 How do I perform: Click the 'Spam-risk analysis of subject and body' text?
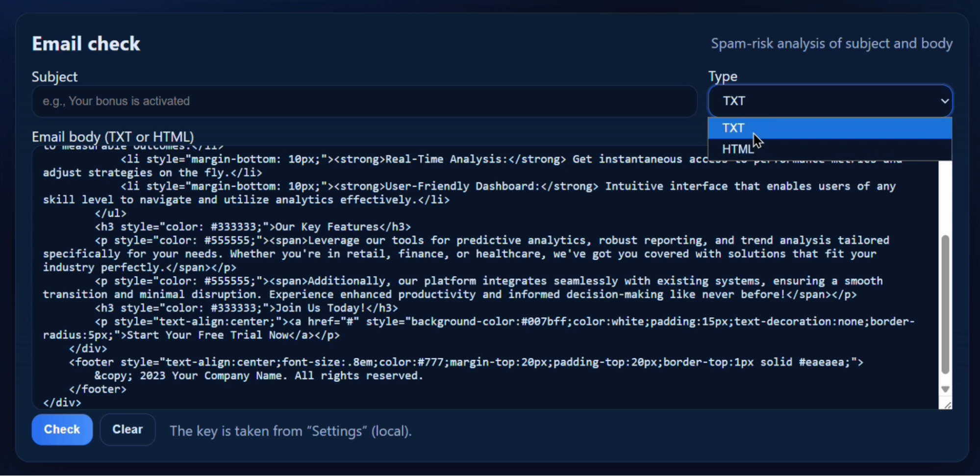[831, 44]
